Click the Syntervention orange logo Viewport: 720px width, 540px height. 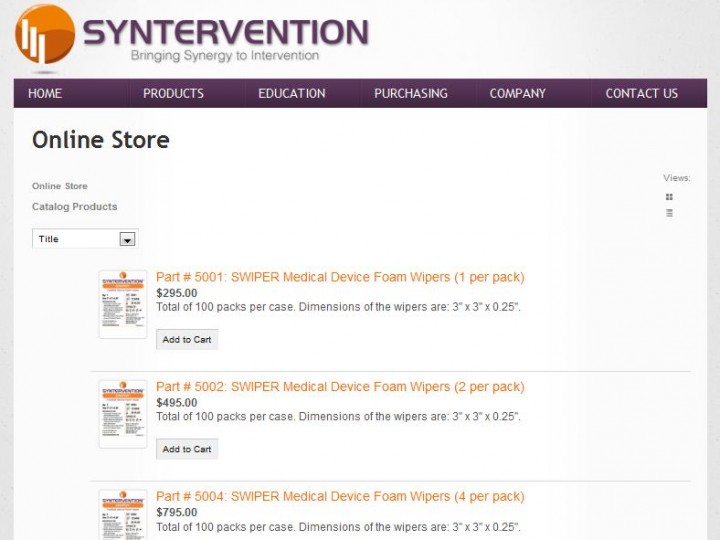(45, 34)
